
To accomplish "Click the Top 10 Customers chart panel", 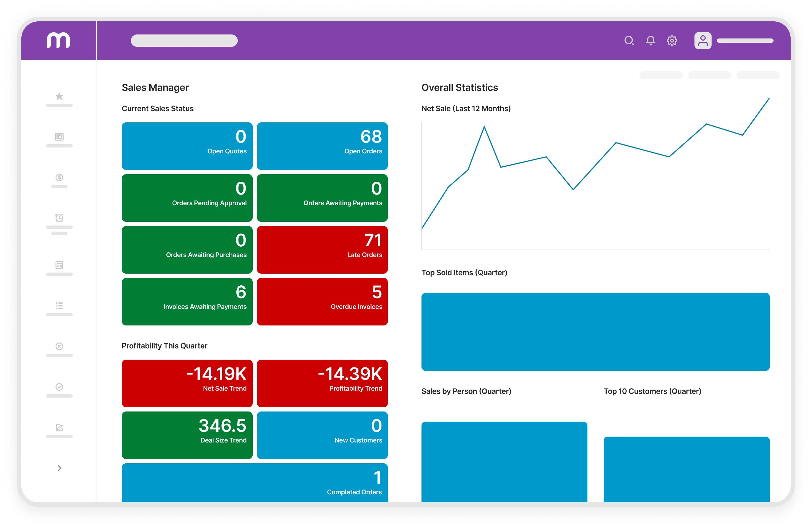I will point(686,470).
